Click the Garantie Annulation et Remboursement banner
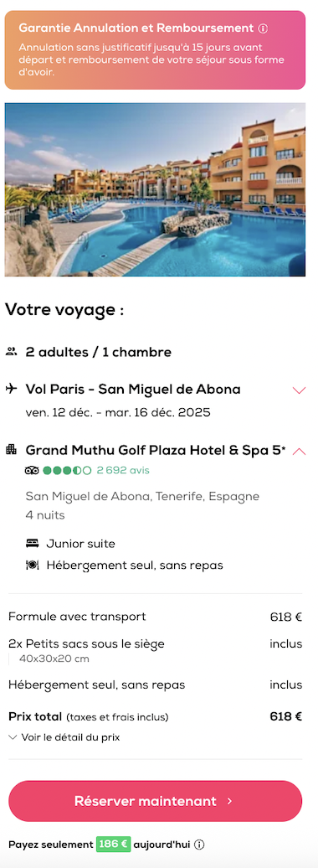 click(155, 49)
